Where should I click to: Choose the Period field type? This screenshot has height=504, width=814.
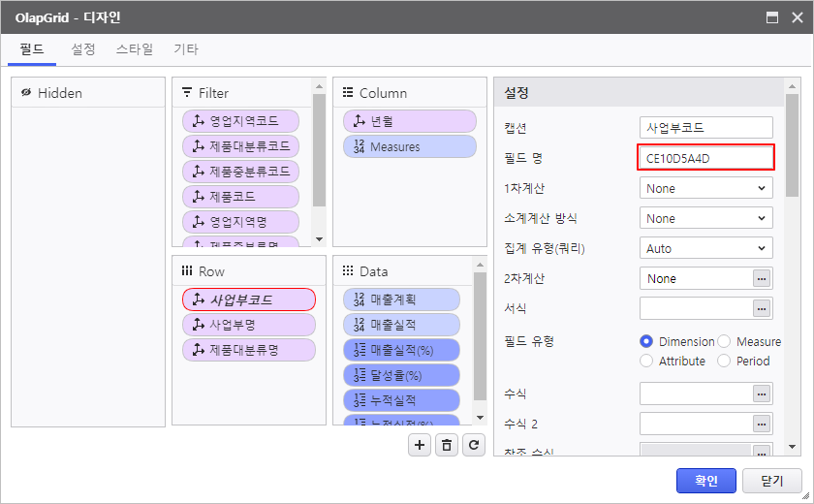click(x=724, y=361)
